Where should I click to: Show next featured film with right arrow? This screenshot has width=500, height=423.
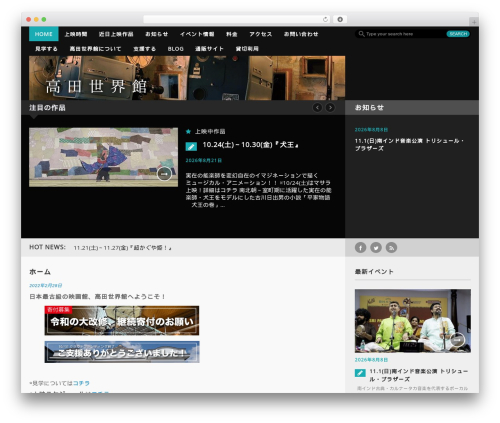[x=330, y=107]
